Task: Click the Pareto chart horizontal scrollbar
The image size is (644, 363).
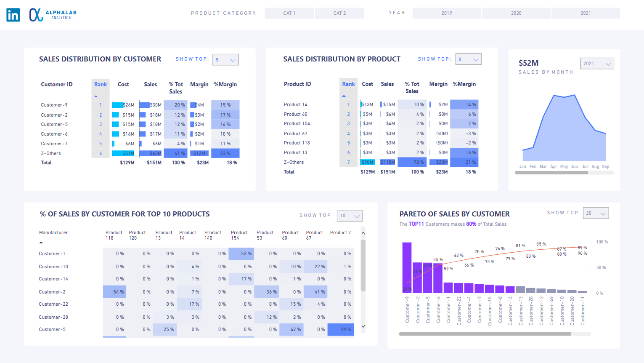Action: tap(485, 334)
